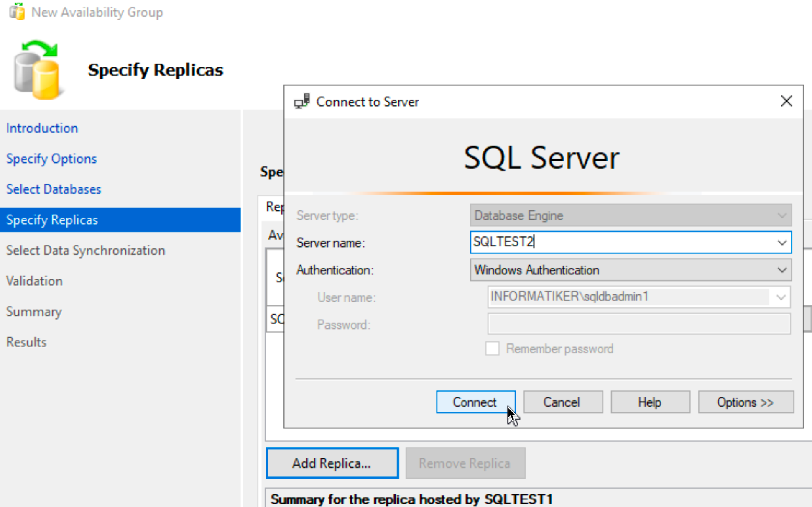Click the Connect button
The height and width of the screenshot is (507, 812).
tap(475, 402)
